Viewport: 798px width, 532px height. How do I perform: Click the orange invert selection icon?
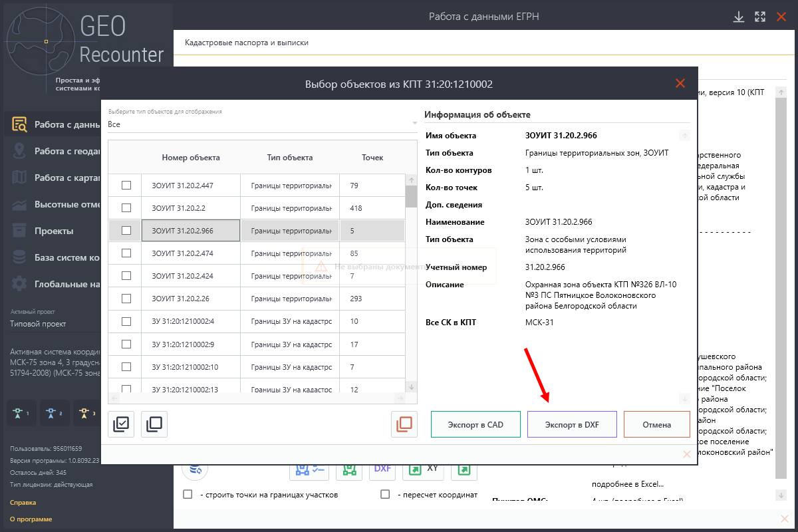(x=404, y=424)
